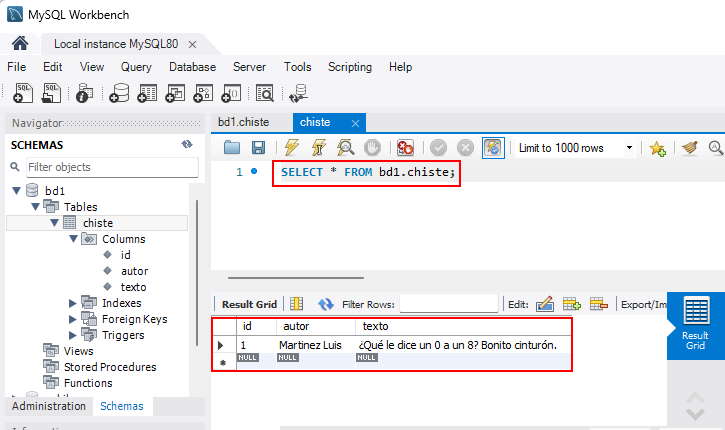Viewport: 725px width, 430px height.
Task: Commit transaction checkmark icon
Action: (x=438, y=148)
